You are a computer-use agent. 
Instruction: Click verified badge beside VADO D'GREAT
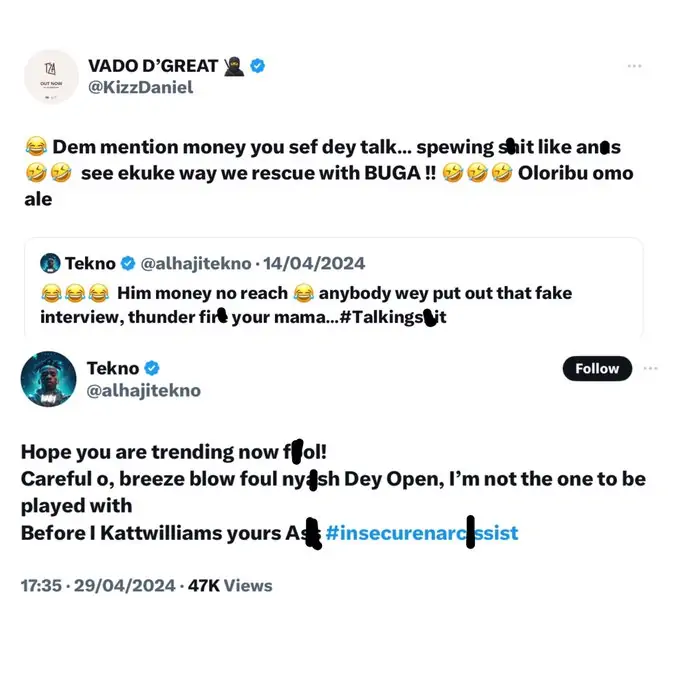pyautogui.click(x=258, y=66)
